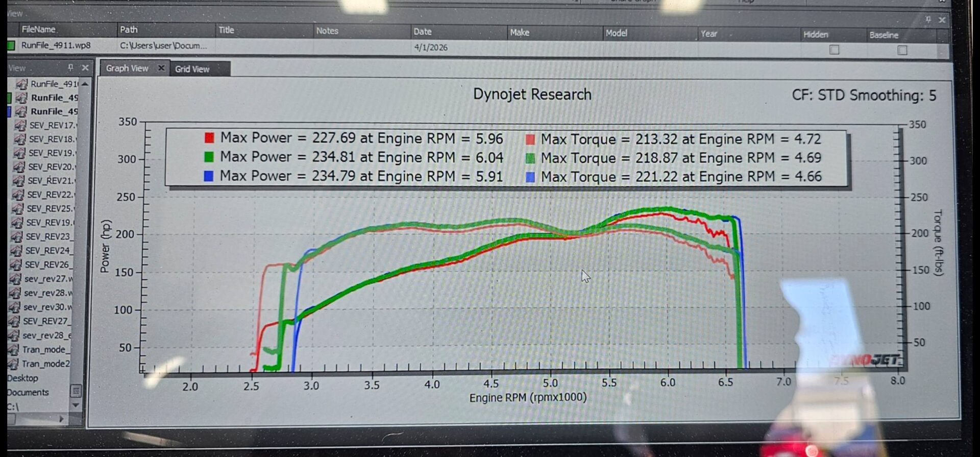This screenshot has height=457, width=980.
Task: Pin the left file browser View panel
Action: pyautogui.click(x=70, y=67)
